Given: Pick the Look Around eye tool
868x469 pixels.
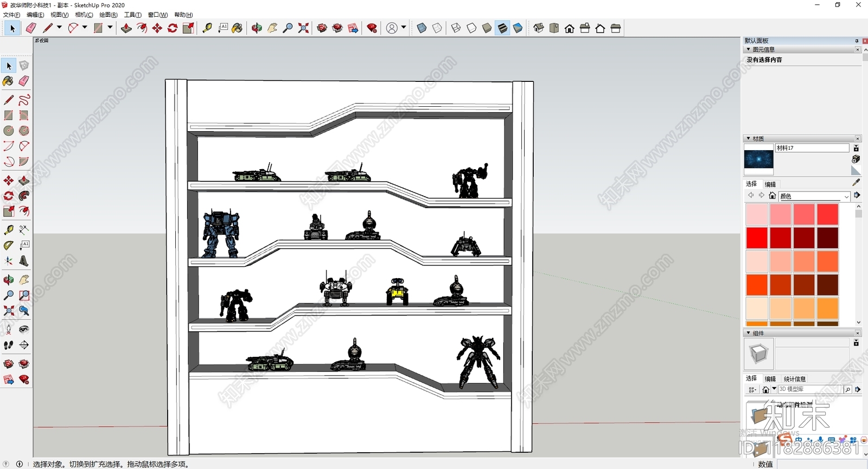Looking at the screenshot, I should coord(24,329).
